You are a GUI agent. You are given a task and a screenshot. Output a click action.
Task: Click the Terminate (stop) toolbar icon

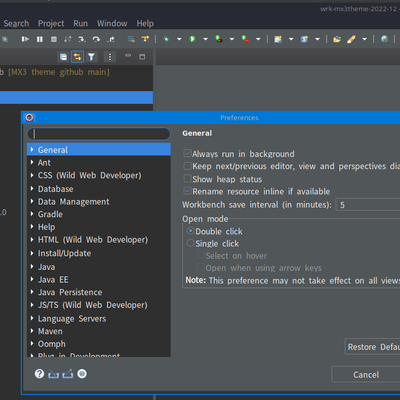pyautogui.click(x=54, y=39)
